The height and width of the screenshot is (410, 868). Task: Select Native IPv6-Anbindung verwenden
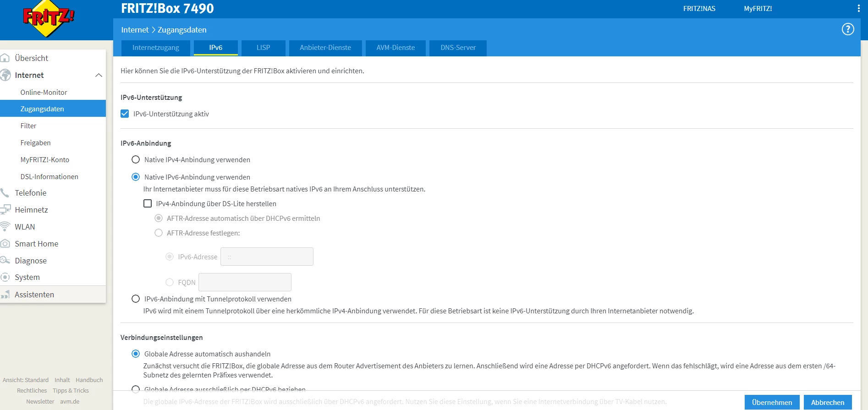coord(136,177)
